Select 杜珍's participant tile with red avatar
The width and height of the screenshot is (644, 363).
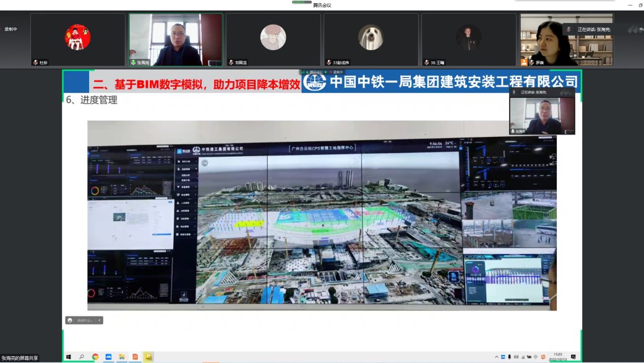click(x=77, y=40)
